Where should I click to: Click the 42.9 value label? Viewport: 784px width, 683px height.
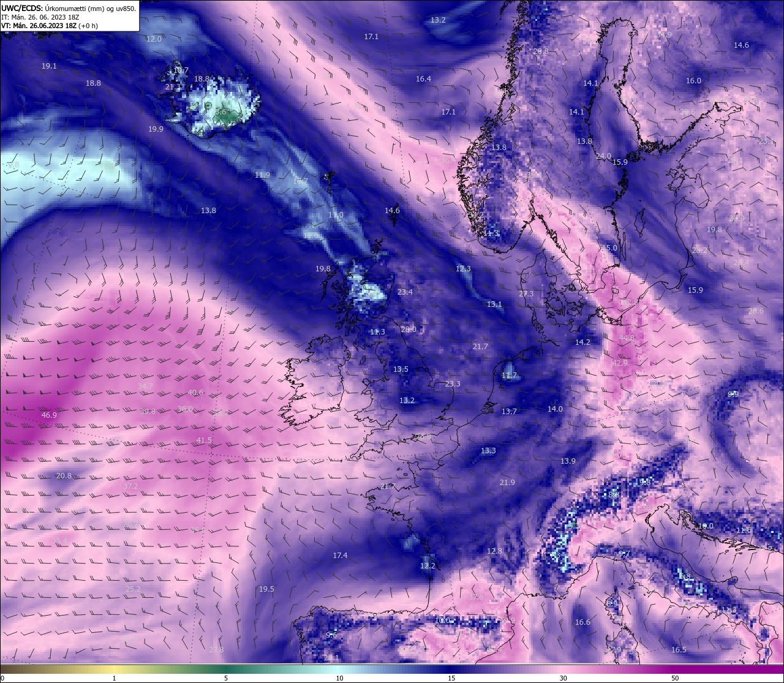click(620, 363)
